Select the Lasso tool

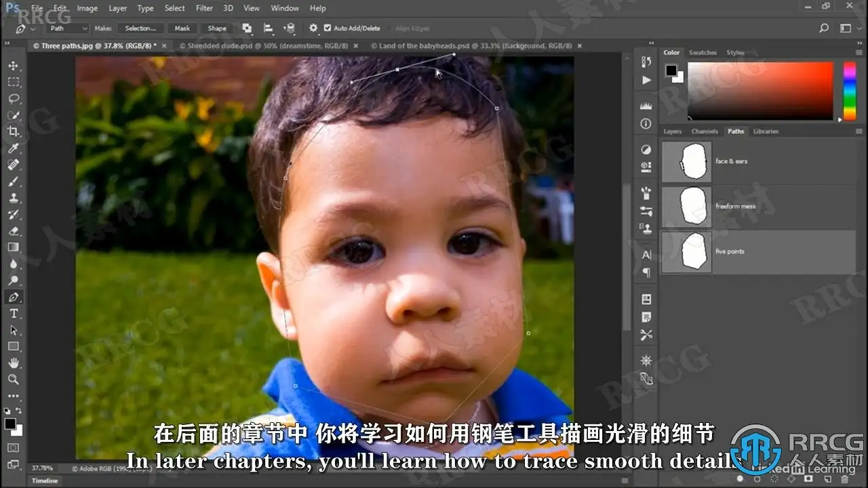[x=13, y=98]
